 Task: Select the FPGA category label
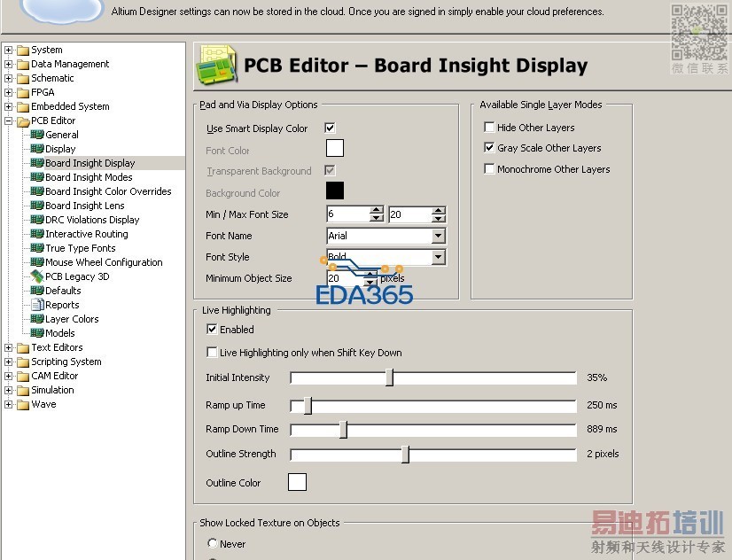click(x=43, y=92)
